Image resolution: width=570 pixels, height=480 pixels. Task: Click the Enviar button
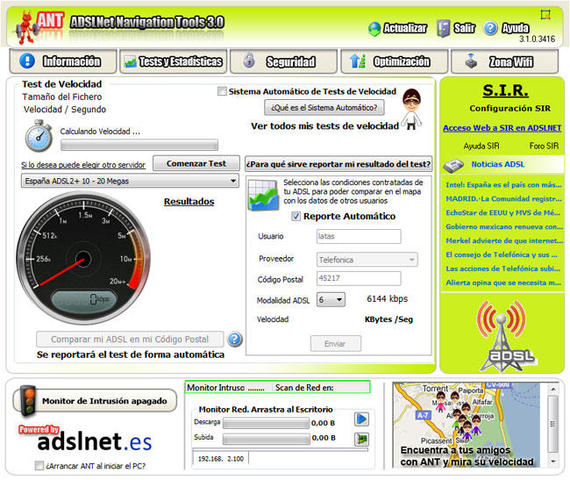(336, 344)
